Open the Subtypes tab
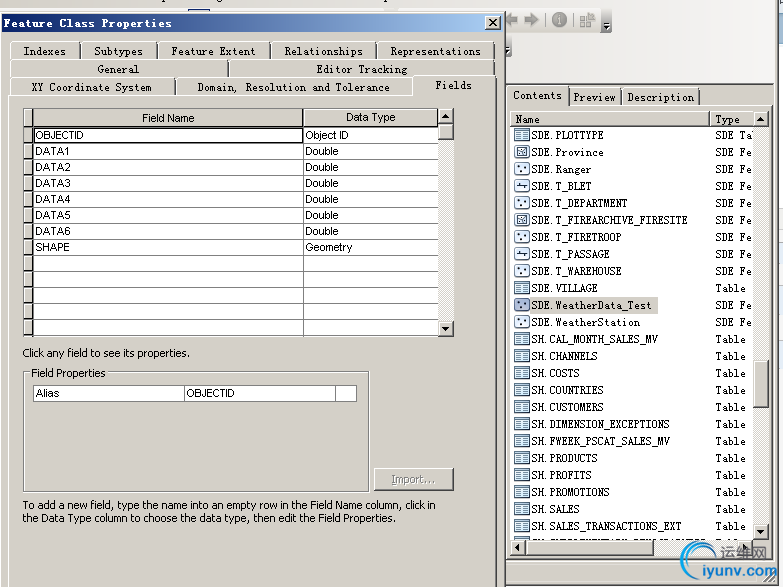This screenshot has height=587, width=783. tap(118, 51)
